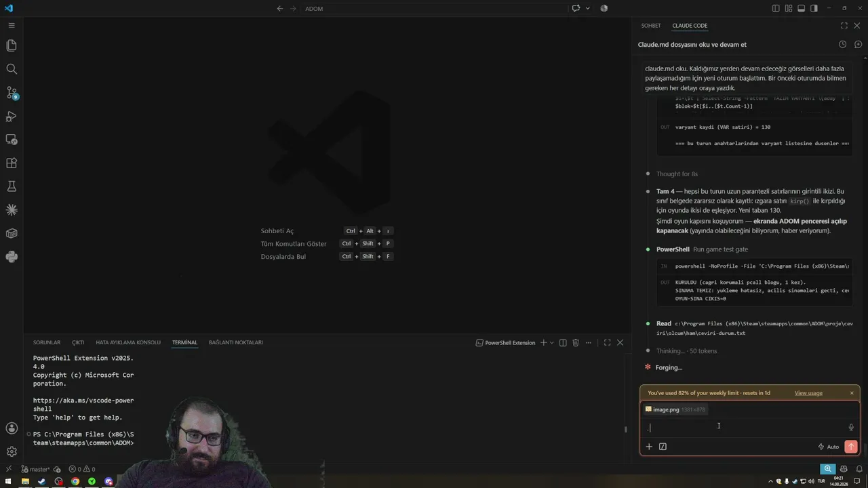Open the Source Control view
Viewport: 868px width, 488px height.
pos(12,93)
